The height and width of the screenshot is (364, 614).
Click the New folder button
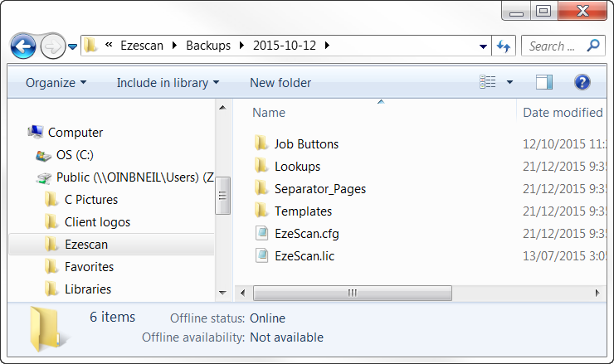click(280, 82)
